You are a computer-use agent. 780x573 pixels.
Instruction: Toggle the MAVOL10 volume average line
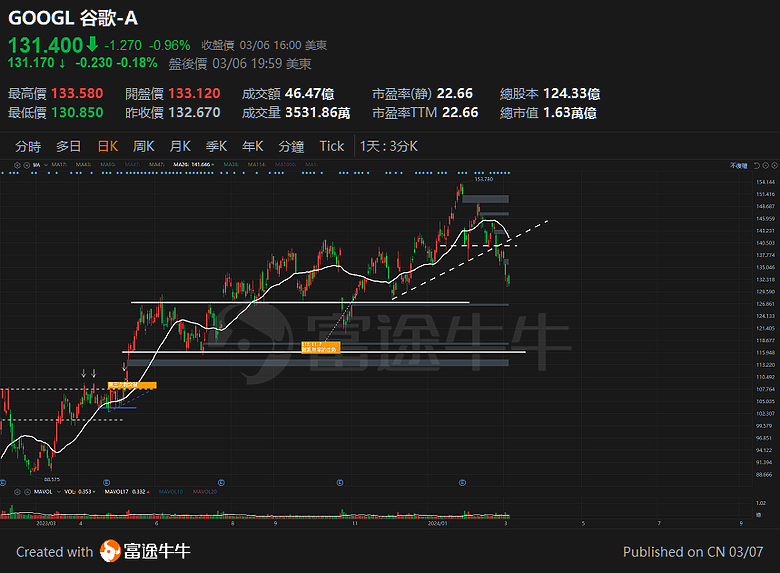point(171,491)
